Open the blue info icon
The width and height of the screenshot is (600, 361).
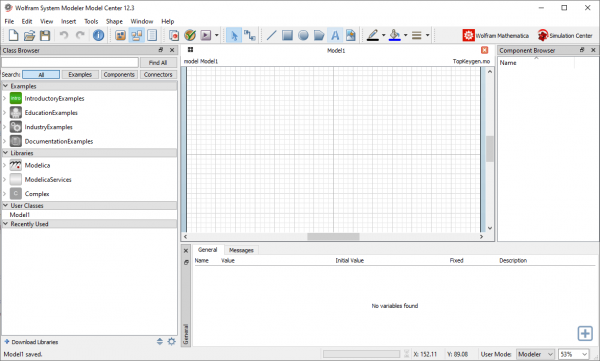click(98, 36)
